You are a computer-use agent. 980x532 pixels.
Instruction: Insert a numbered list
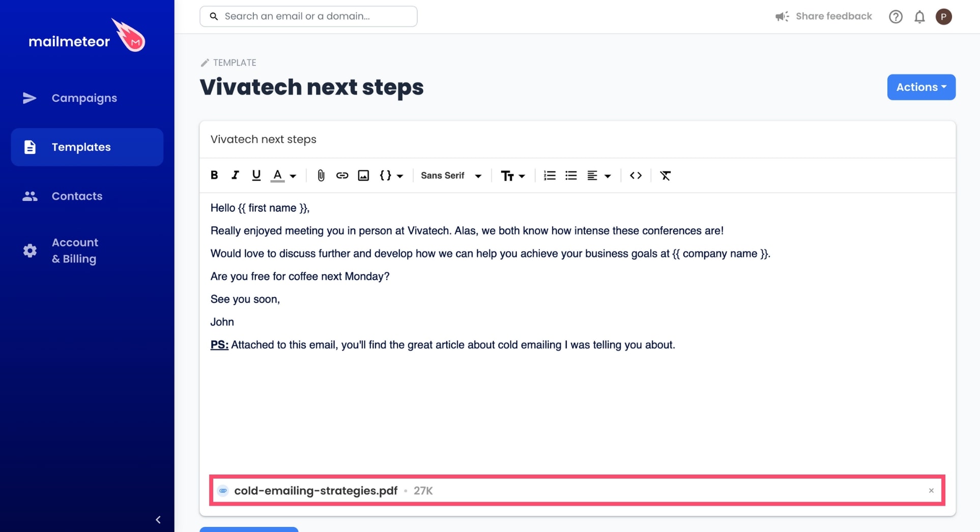550,175
